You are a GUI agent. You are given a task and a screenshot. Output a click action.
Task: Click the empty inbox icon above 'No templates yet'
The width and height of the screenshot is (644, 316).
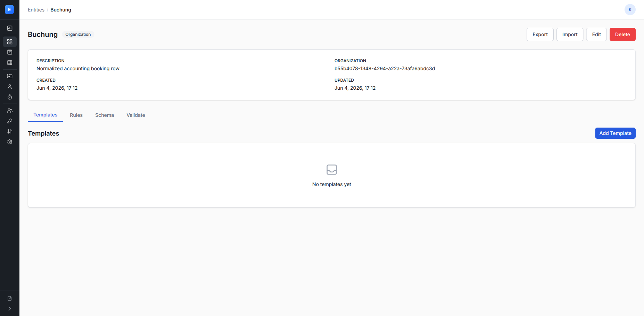[x=332, y=170]
